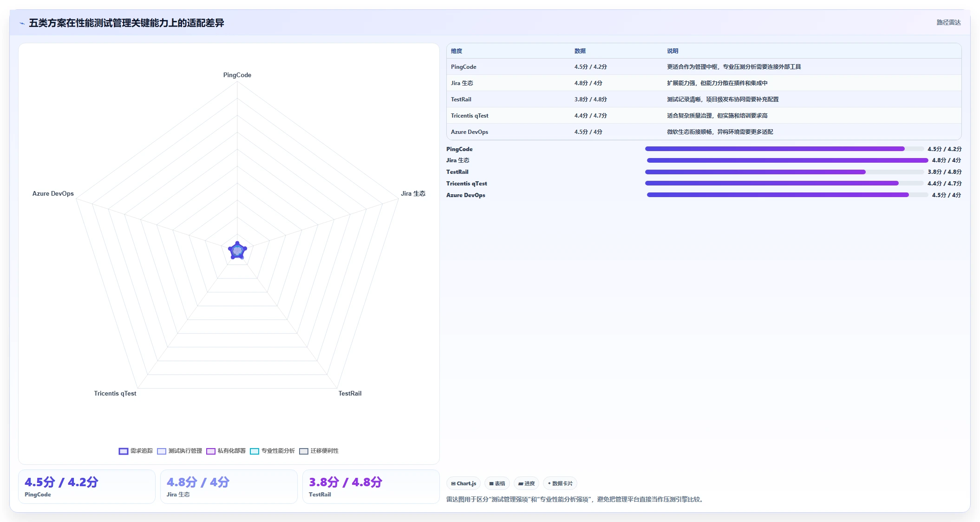Click the TestRail cell in the table

(x=461, y=99)
